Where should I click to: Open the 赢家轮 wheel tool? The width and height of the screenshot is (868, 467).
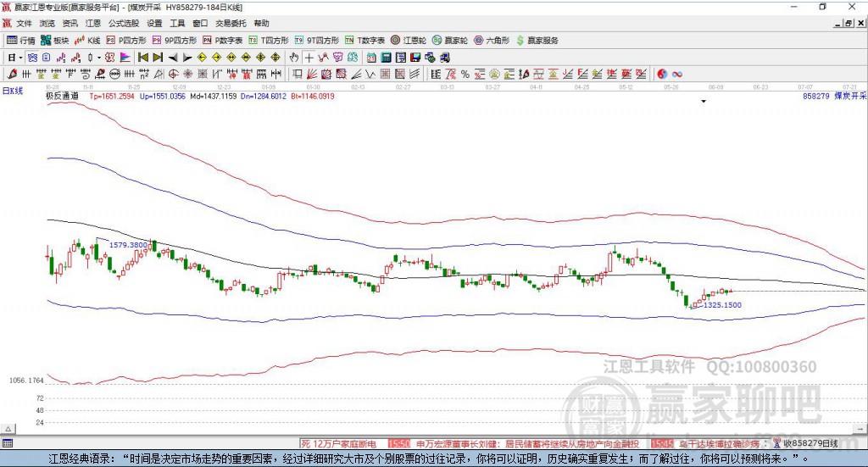[450, 41]
